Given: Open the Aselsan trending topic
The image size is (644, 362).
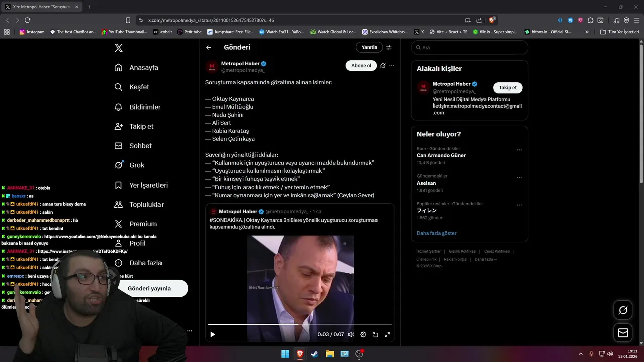Looking at the screenshot, I should [x=426, y=183].
